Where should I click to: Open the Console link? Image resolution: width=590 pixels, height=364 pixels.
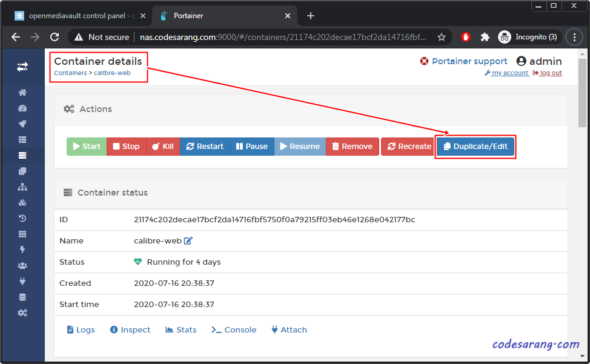point(234,330)
